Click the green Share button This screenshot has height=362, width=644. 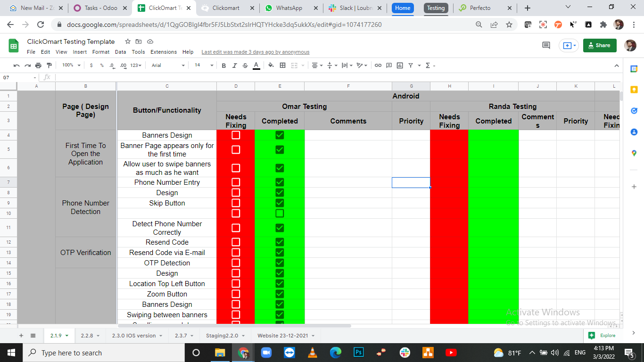click(600, 45)
